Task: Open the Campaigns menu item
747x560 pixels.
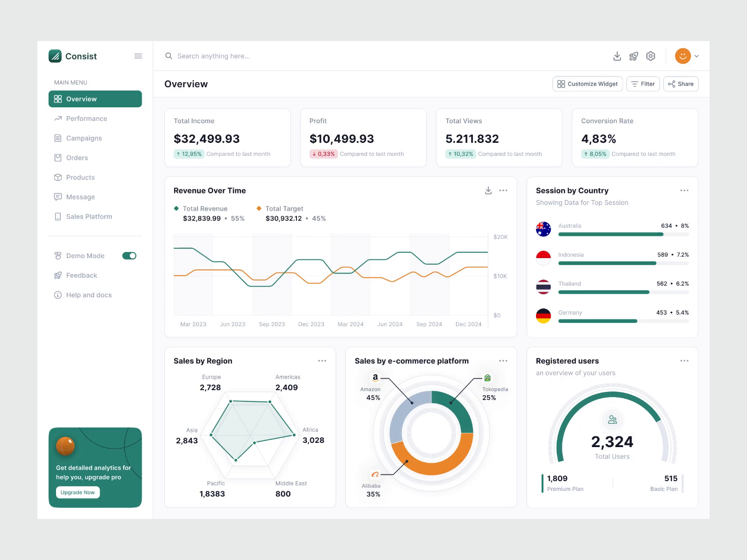Action: 84,138
